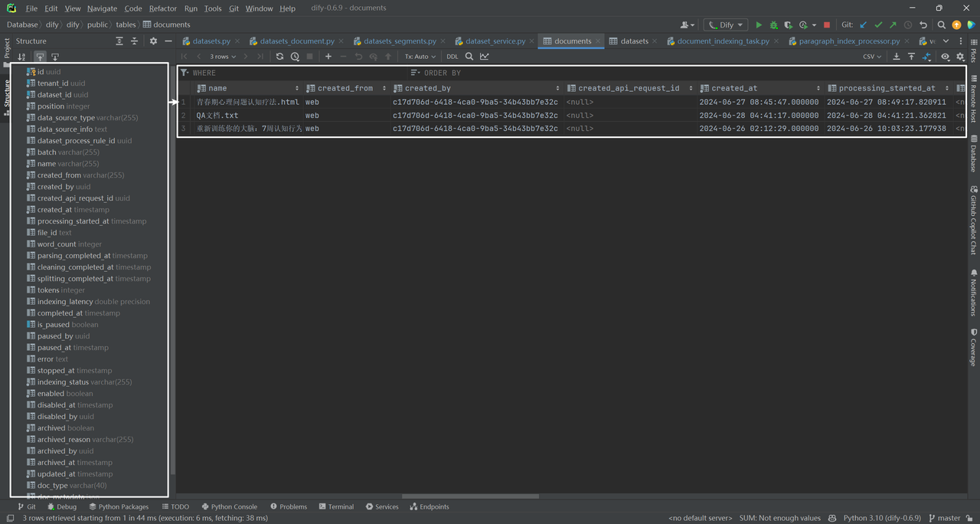Commit changes with the Git green checkmark
Screen dimensions: 980x524
tap(878, 25)
